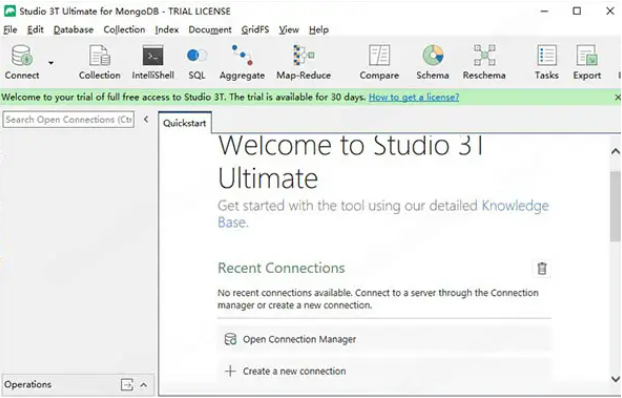The width and height of the screenshot is (622, 398).
Task: Click the Quickstart vertical scrollbar thumb
Action: [x=615, y=206]
